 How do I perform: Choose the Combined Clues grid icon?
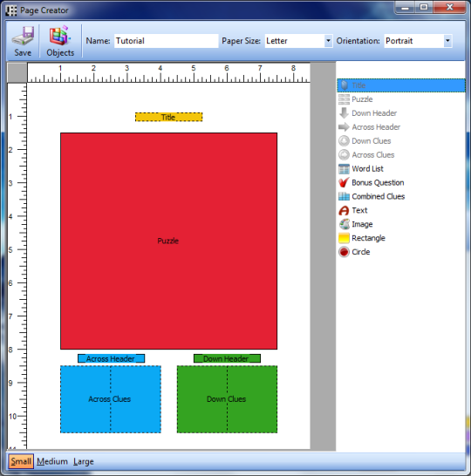pos(344,196)
